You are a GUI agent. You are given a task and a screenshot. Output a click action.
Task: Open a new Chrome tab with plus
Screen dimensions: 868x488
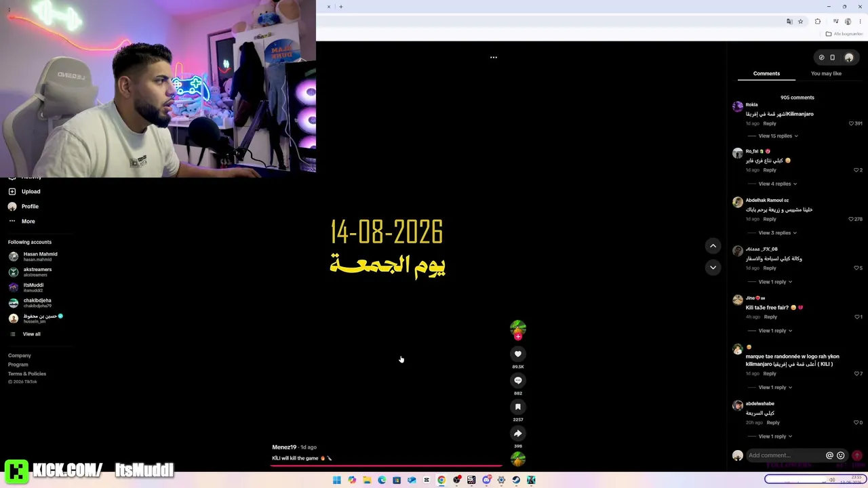tap(341, 7)
